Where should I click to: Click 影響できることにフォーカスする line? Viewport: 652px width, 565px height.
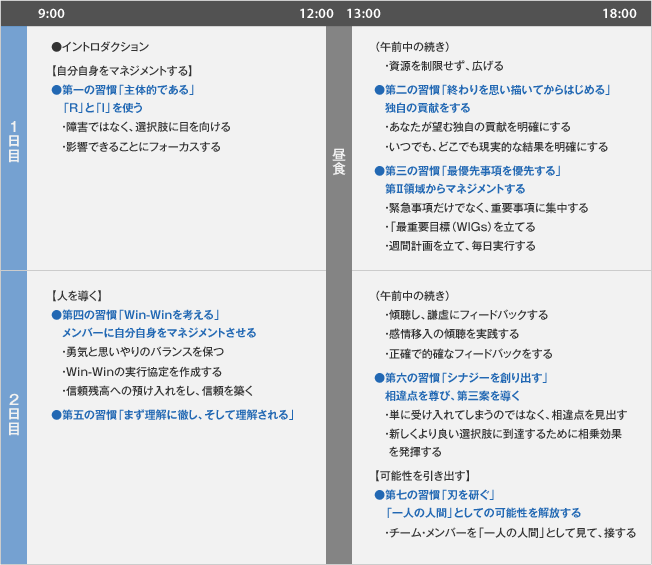(x=141, y=147)
